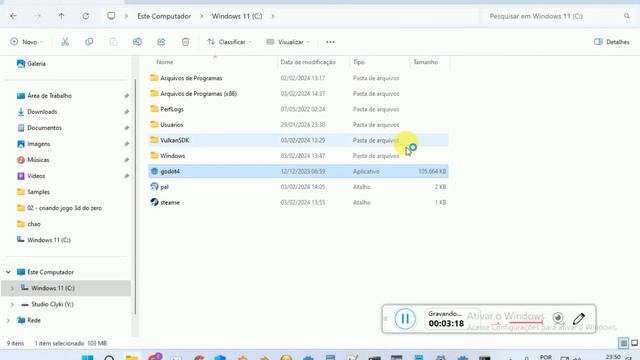Screen dimensions: 640x360
Task: Open the three-dot more options menu
Action: (x=330, y=42)
